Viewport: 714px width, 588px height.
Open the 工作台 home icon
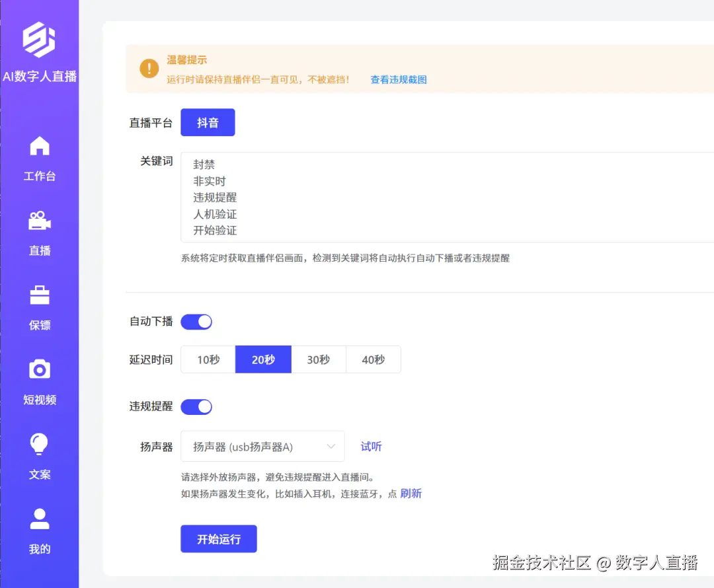point(40,145)
